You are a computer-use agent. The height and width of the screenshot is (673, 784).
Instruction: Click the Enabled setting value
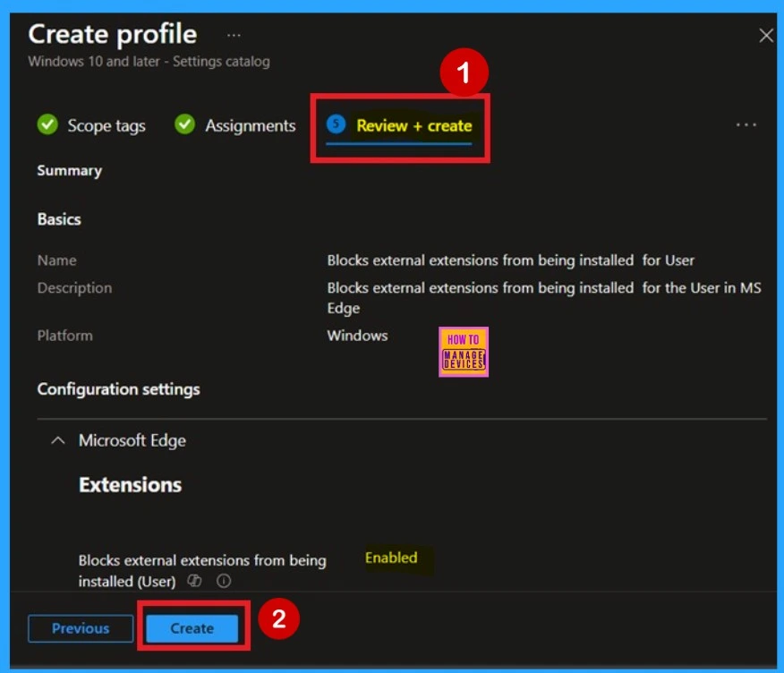pos(391,558)
